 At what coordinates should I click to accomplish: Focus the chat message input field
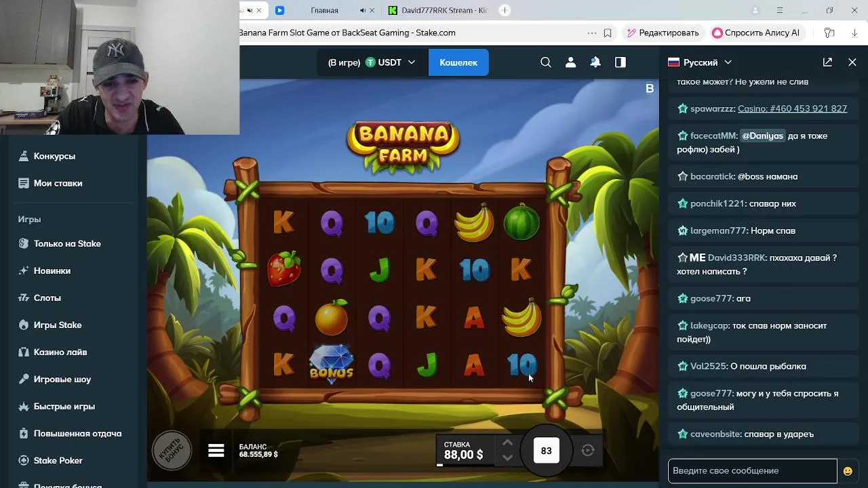753,471
